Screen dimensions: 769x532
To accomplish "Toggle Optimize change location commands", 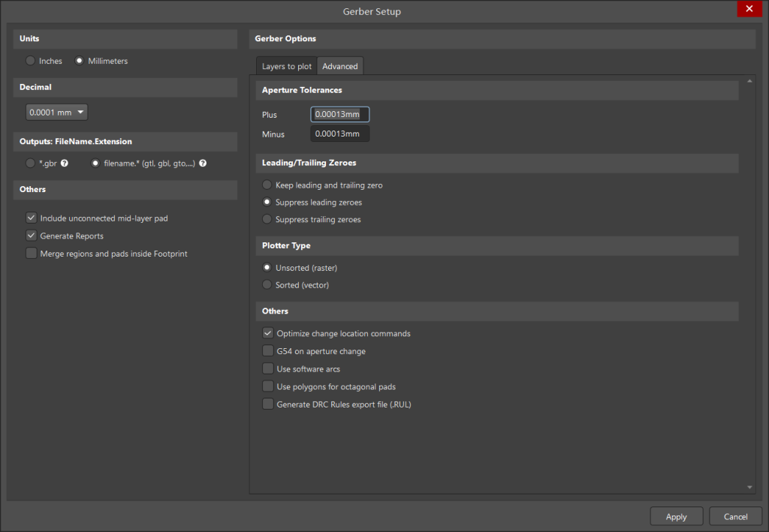I will point(268,333).
